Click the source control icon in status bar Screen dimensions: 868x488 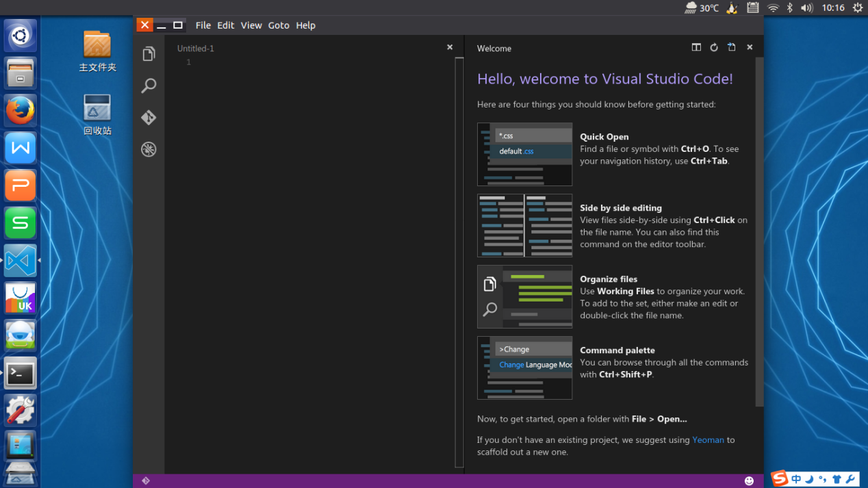(146, 480)
